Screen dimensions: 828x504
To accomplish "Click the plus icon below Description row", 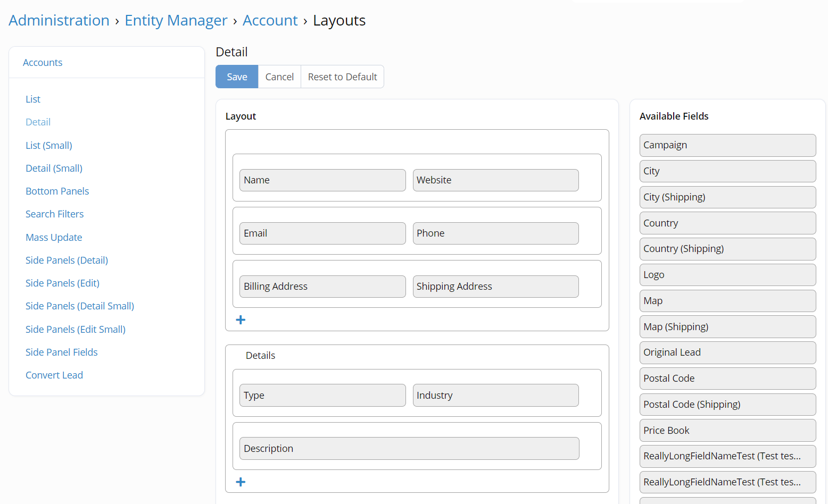I will (241, 482).
